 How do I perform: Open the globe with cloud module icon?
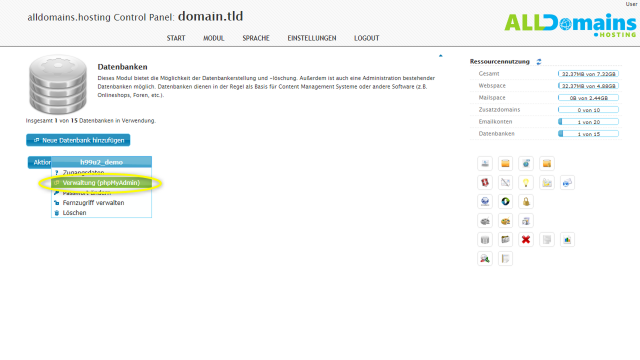click(567, 182)
